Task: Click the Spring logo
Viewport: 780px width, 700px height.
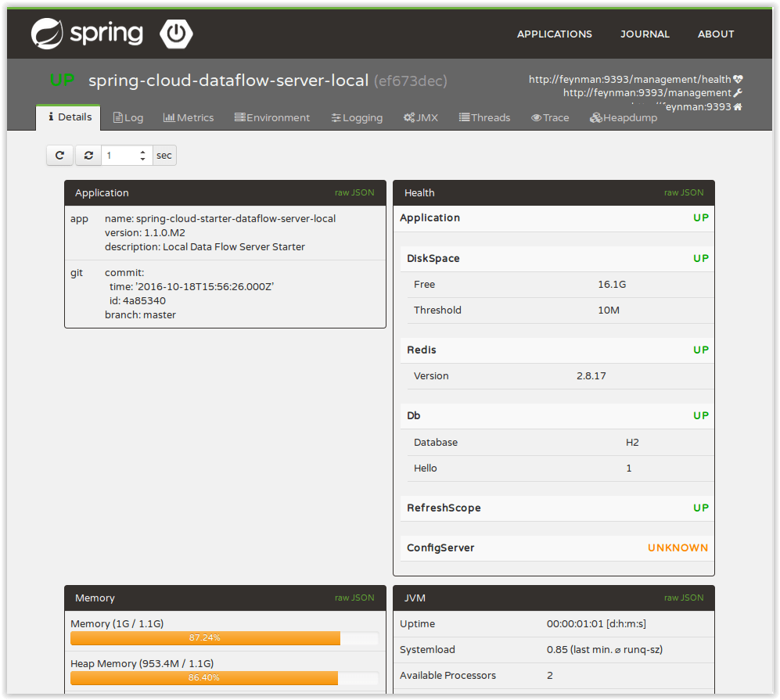Action: pyautogui.click(x=86, y=34)
